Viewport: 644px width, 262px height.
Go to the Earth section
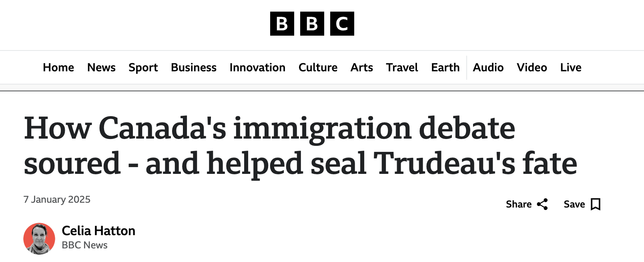click(445, 67)
